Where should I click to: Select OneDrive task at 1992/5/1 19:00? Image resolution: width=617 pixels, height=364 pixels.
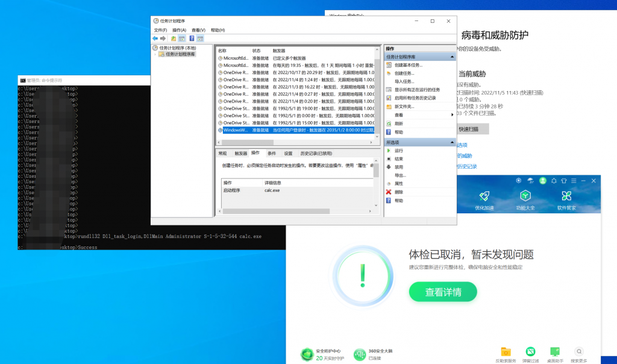point(296,108)
